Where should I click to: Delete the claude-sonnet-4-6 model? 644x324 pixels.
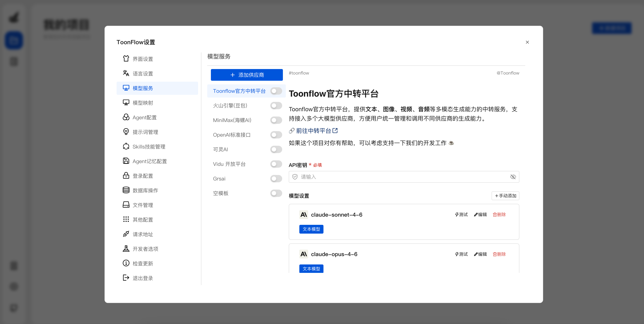499,215
